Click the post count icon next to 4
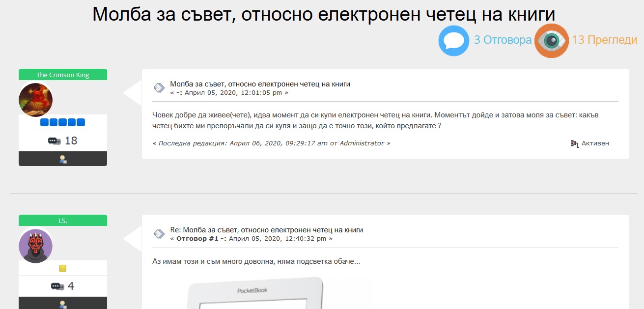This screenshot has height=309, width=644. [x=57, y=286]
